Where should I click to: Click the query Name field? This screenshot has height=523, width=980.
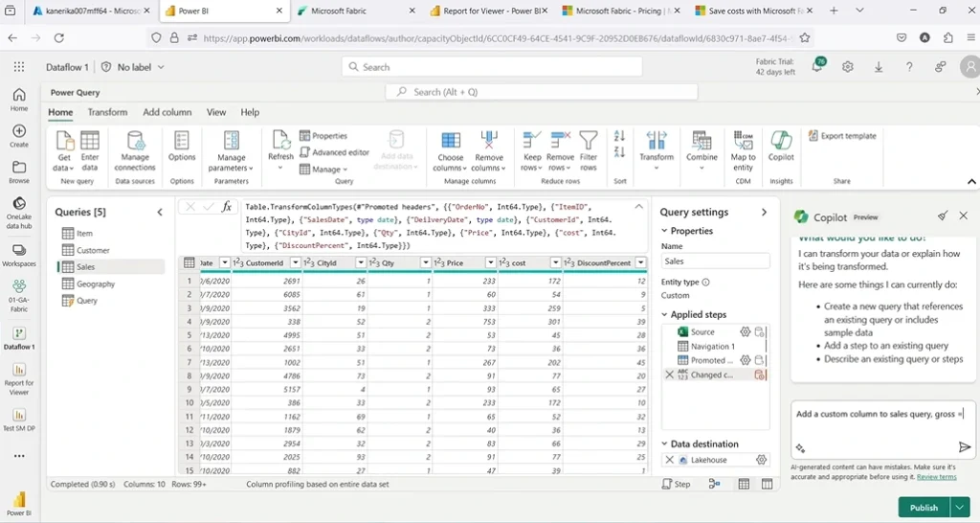715,261
